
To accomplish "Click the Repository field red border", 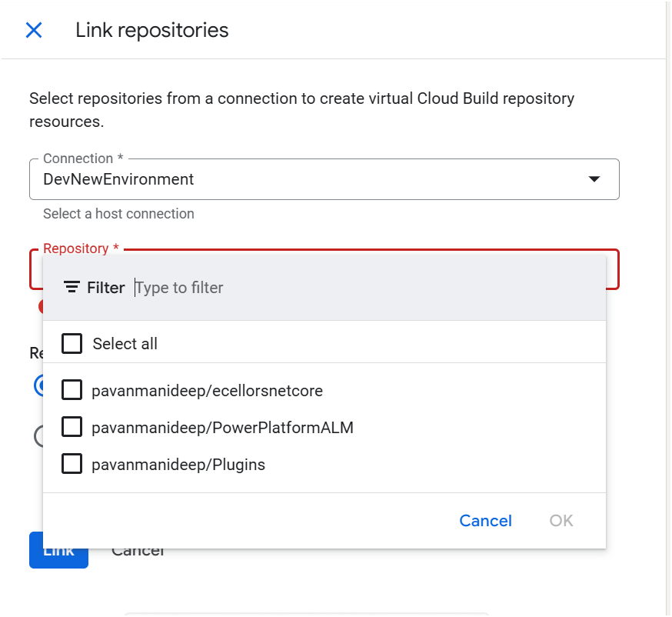I will (x=613, y=269).
